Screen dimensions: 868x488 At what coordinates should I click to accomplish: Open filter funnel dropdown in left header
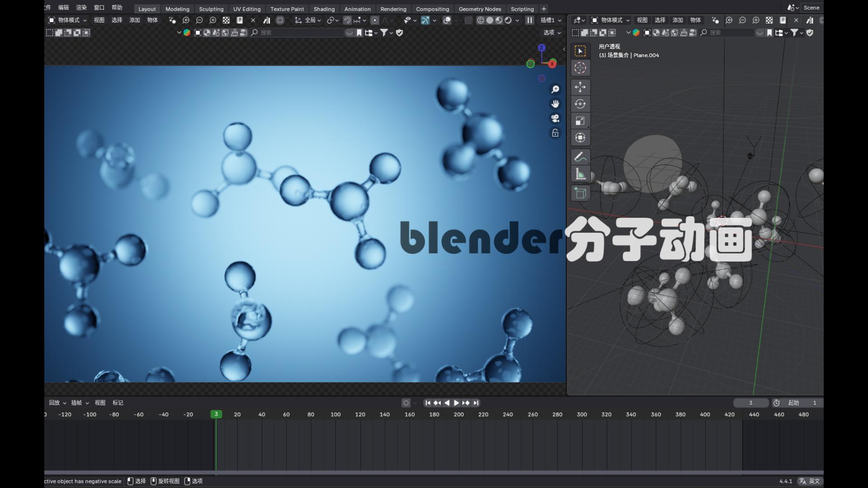[x=387, y=33]
